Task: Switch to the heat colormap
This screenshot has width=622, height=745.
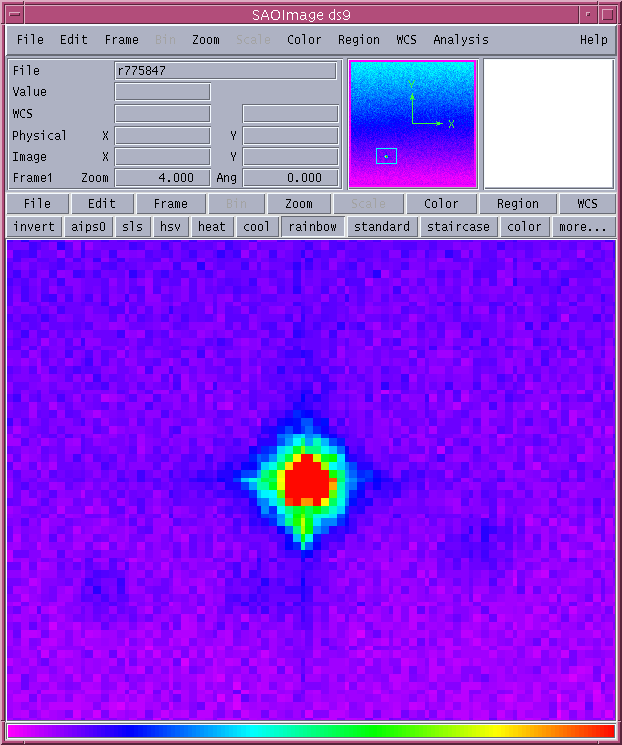Action: [212, 227]
